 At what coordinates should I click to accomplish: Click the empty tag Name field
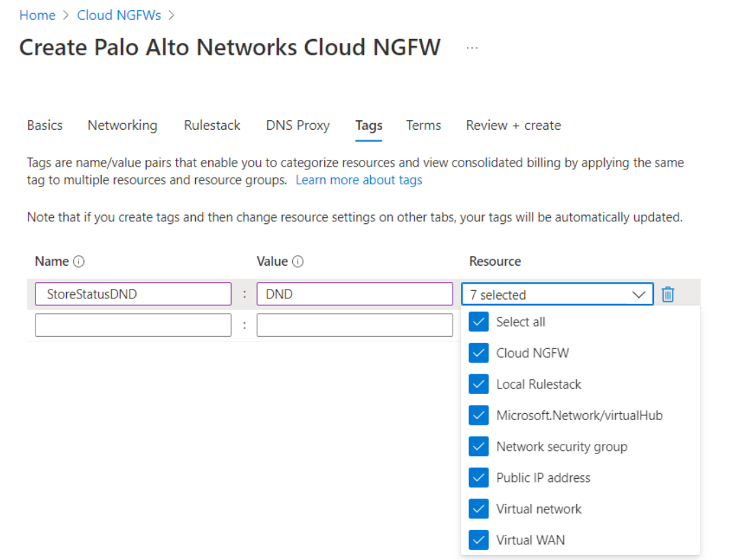pyautogui.click(x=133, y=325)
